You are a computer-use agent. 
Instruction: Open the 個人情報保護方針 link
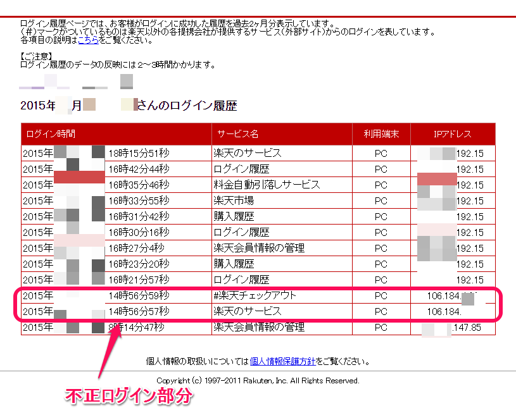pyautogui.click(x=282, y=361)
